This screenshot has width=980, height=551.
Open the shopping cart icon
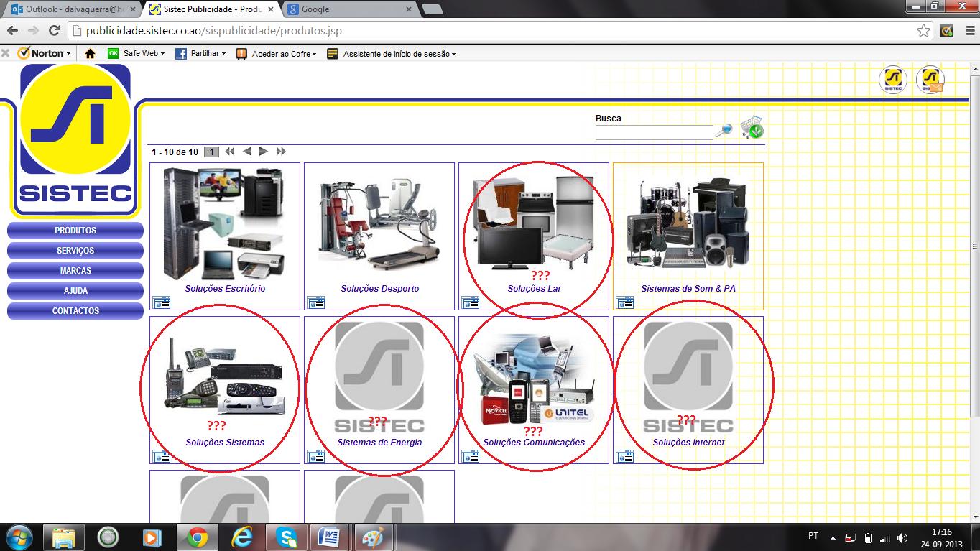point(752,127)
